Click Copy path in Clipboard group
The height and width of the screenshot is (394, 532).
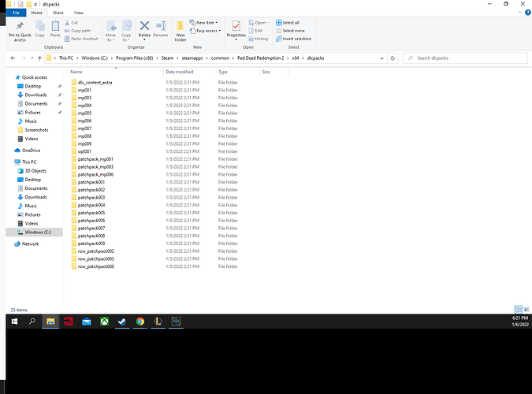coord(77,31)
